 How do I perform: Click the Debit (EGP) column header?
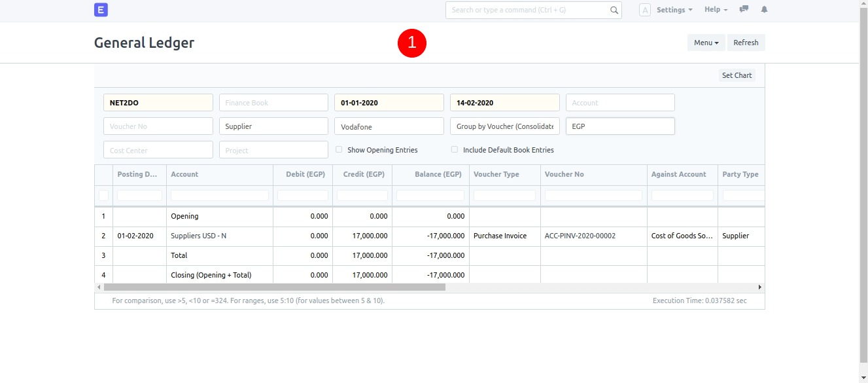303,175
